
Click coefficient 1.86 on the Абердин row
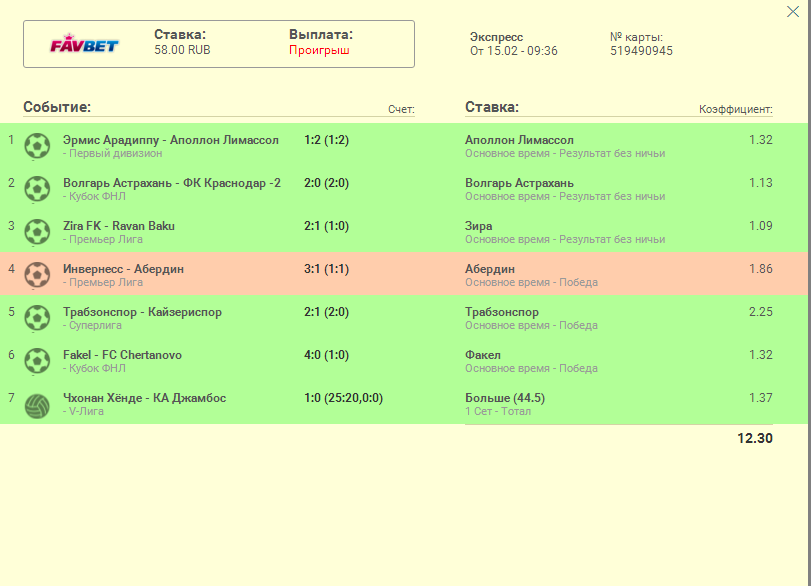click(761, 269)
